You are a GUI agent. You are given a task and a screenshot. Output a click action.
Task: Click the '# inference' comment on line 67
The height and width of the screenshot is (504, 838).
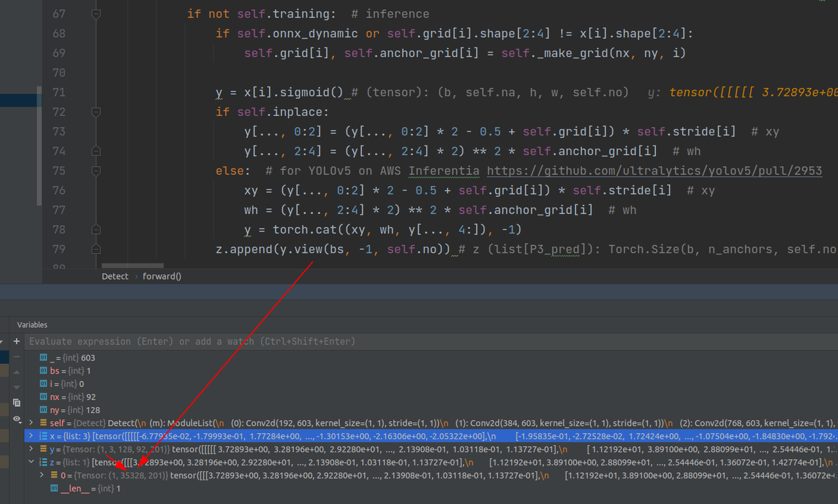(390, 14)
